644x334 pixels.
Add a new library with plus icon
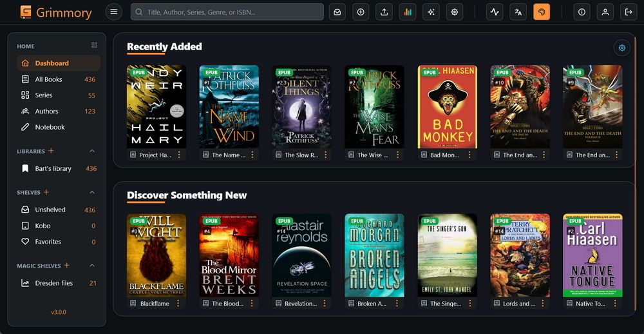51,150
